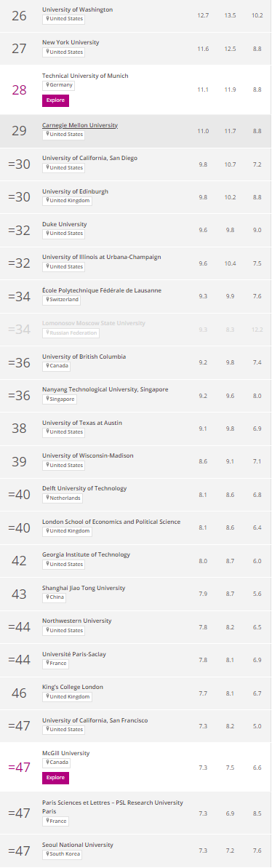272x868 pixels.
Task: Click the Explore button under Technical University of Munich
Action: click(x=55, y=100)
